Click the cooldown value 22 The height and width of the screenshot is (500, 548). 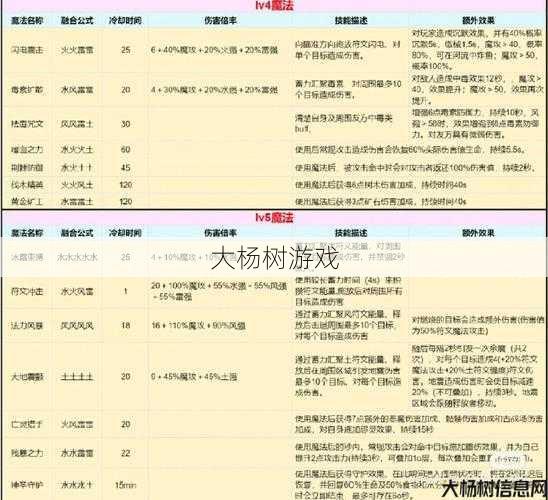(x=125, y=453)
